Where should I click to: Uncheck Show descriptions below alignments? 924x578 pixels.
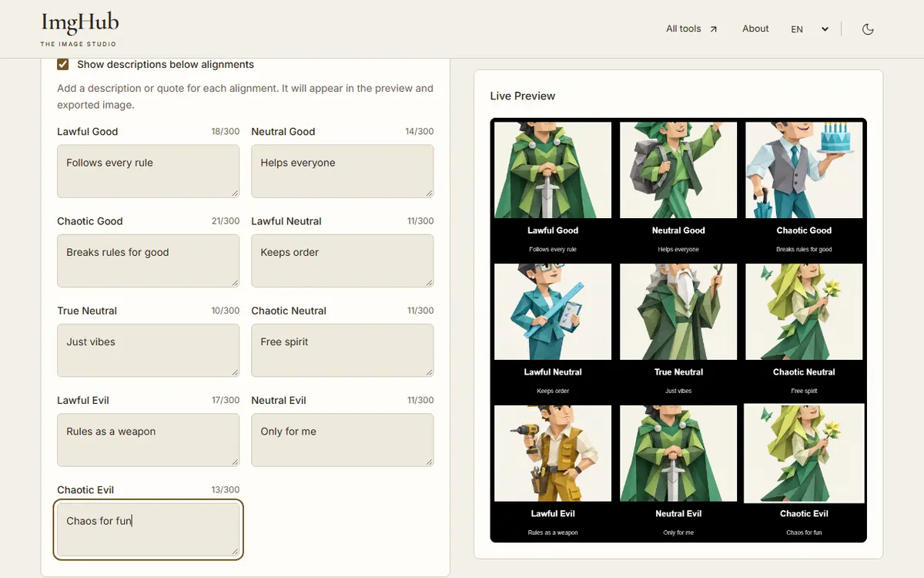point(63,65)
